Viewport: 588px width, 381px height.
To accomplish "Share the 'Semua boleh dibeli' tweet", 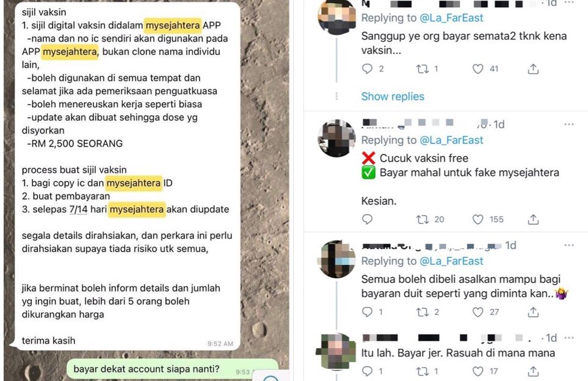I will coord(533,312).
